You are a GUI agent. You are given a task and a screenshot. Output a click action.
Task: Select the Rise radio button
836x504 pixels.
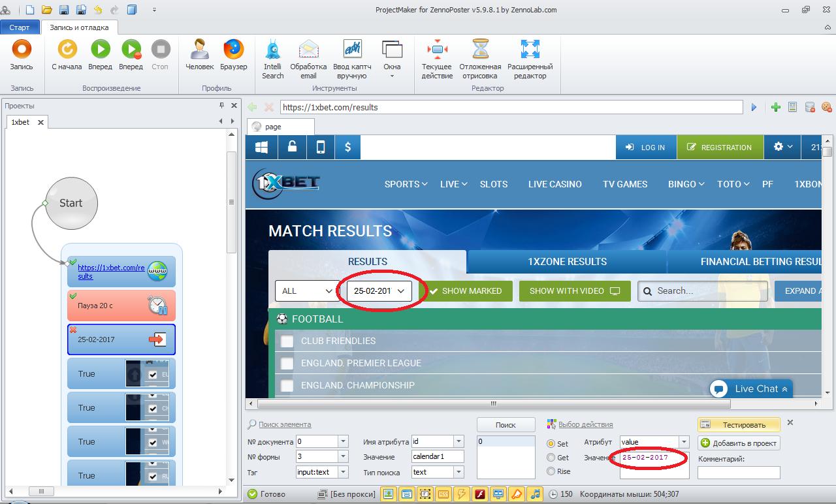pyautogui.click(x=551, y=471)
